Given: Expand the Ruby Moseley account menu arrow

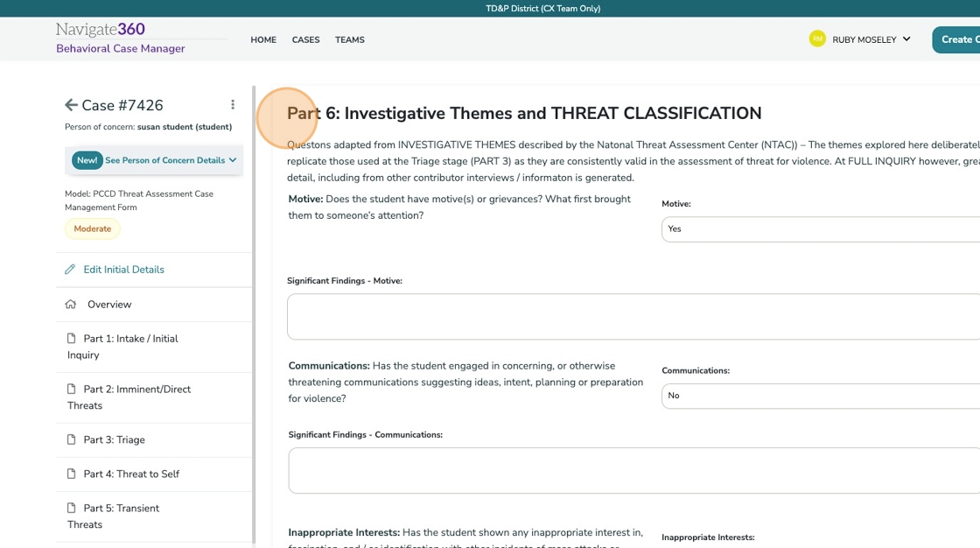Looking at the screenshot, I should point(906,39).
